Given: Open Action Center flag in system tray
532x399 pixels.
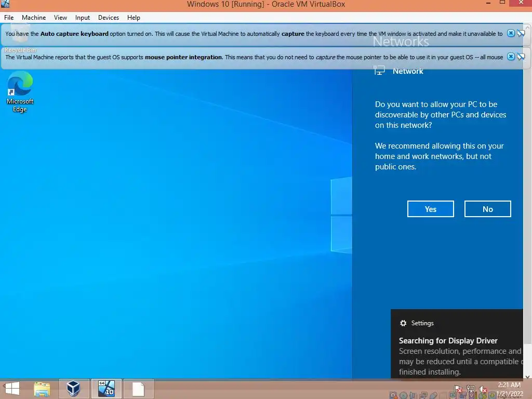Looking at the screenshot, I should pyautogui.click(x=458, y=389).
